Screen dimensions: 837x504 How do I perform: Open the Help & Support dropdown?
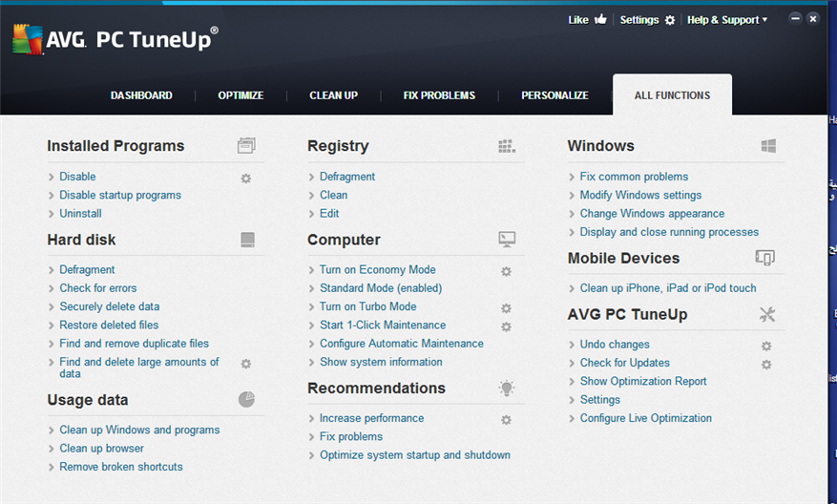point(727,19)
